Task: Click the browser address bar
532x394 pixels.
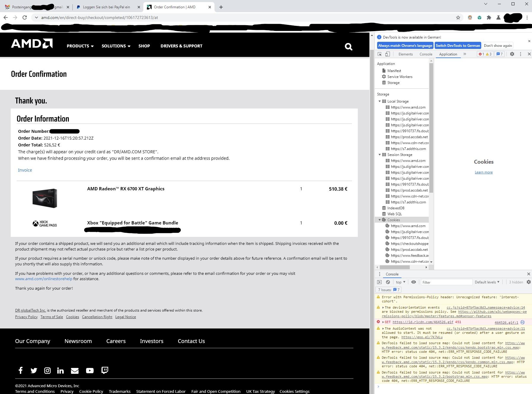Action: (243, 17)
